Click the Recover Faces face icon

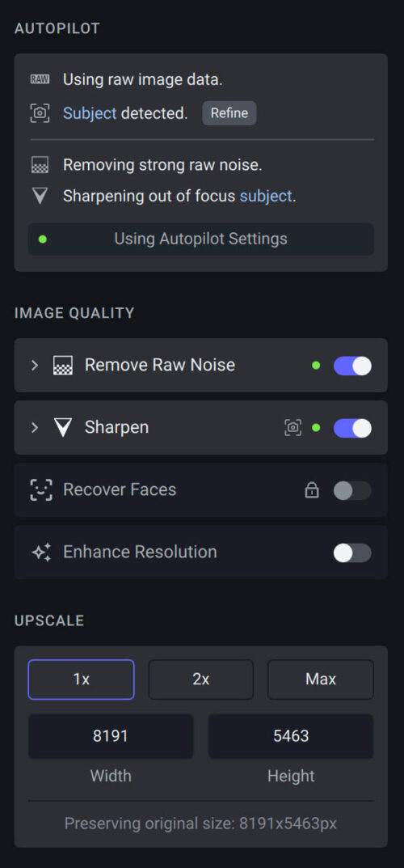(41, 490)
